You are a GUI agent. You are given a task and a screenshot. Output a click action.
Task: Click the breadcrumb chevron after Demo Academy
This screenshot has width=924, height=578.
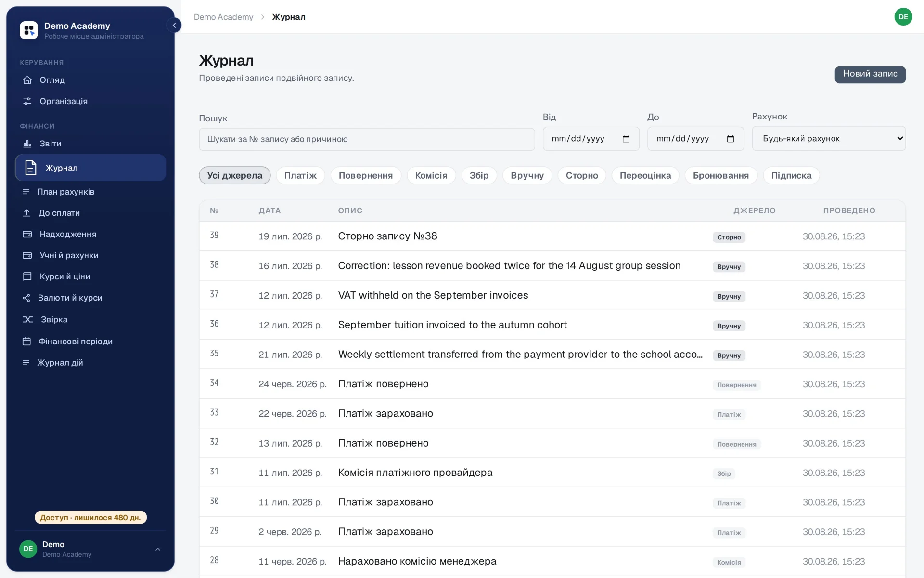(x=263, y=17)
